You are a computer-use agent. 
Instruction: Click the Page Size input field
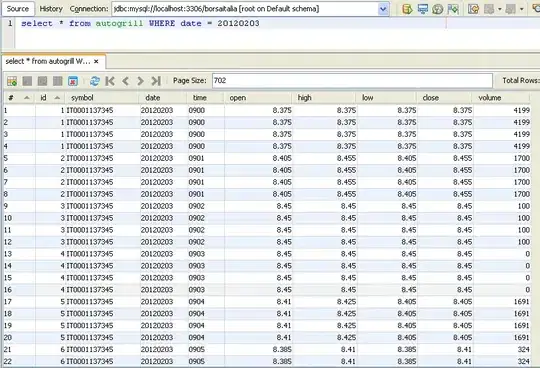(352, 81)
